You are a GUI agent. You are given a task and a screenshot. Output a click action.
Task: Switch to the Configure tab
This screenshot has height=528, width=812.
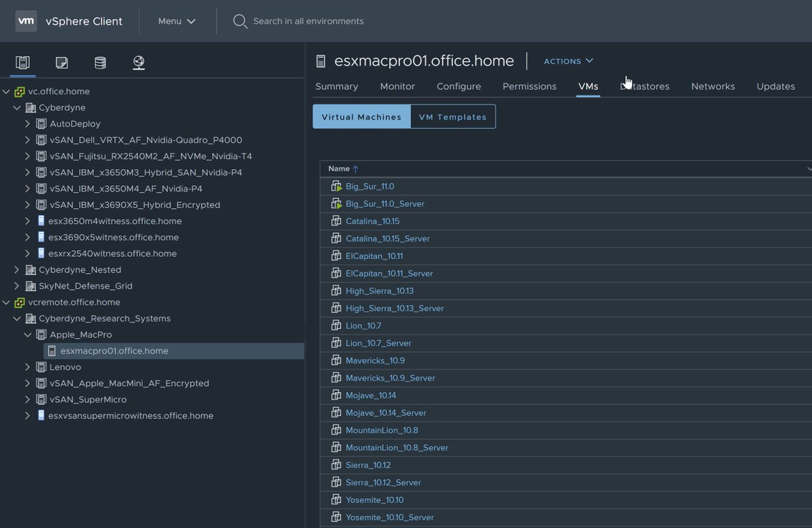point(459,87)
